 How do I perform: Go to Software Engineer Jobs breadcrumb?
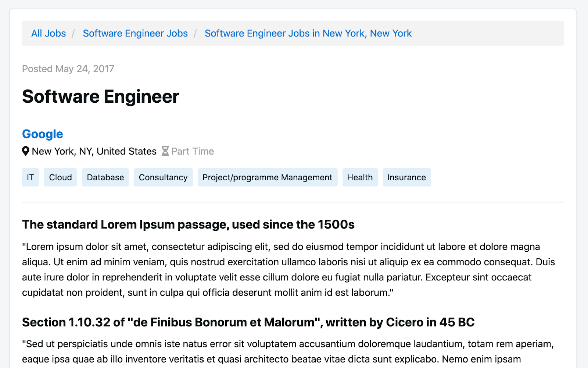[x=135, y=33]
